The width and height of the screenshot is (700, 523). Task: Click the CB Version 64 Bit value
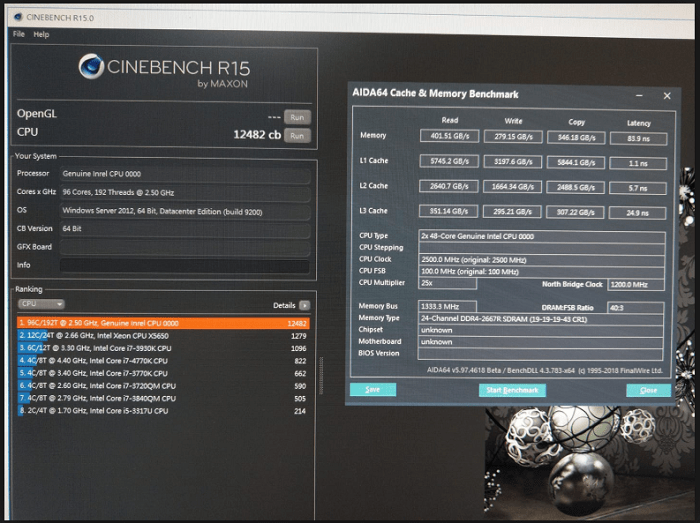point(185,228)
